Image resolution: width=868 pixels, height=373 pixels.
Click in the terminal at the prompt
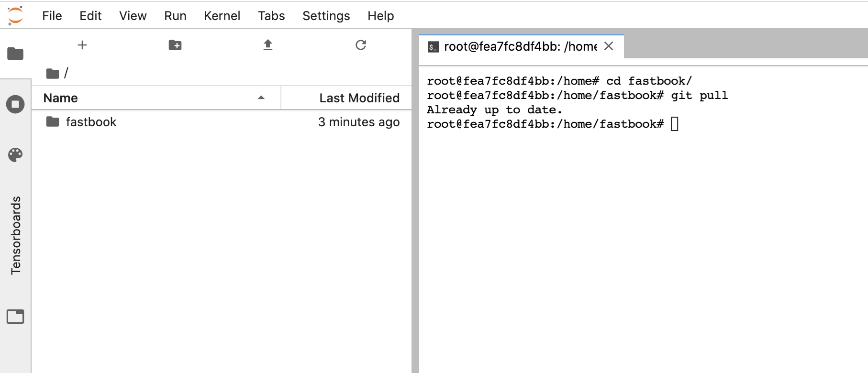pos(675,124)
